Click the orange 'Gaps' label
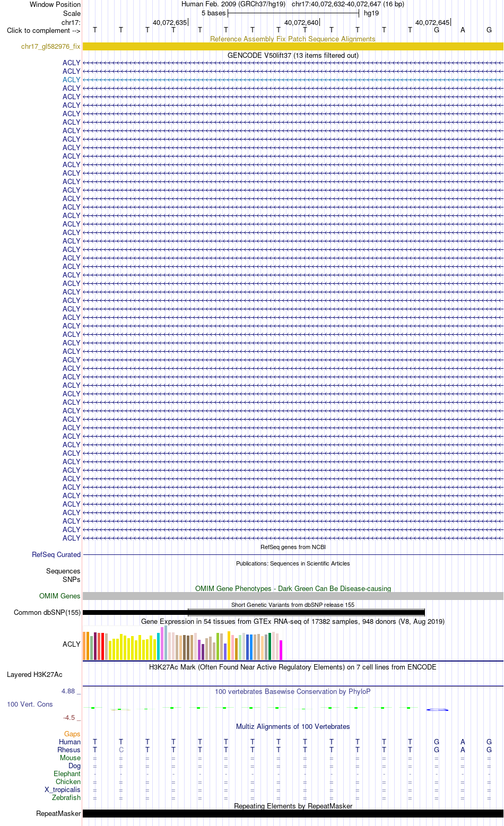The image size is (504, 826). [72, 734]
